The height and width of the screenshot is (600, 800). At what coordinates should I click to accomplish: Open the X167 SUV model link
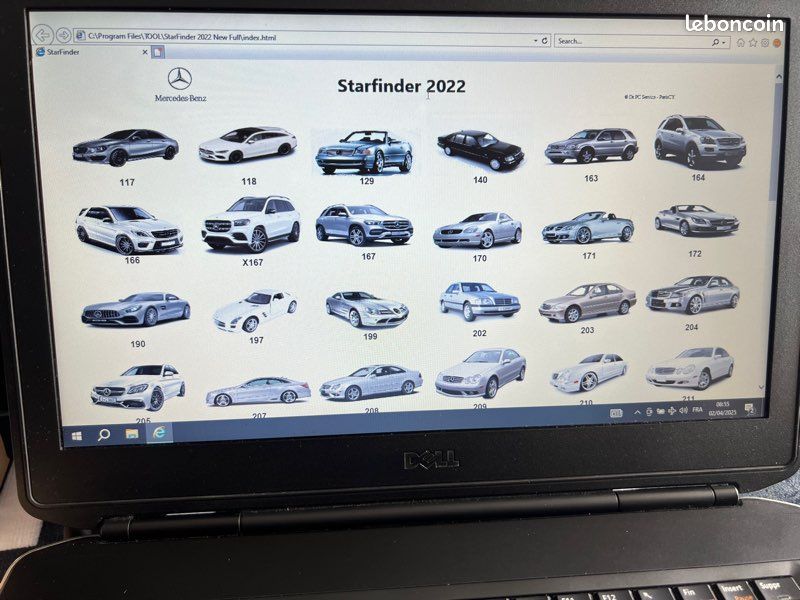pos(250,223)
